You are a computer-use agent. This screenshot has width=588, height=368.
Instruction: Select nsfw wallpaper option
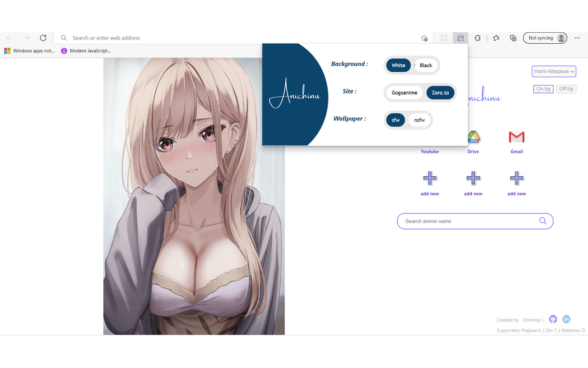click(419, 120)
